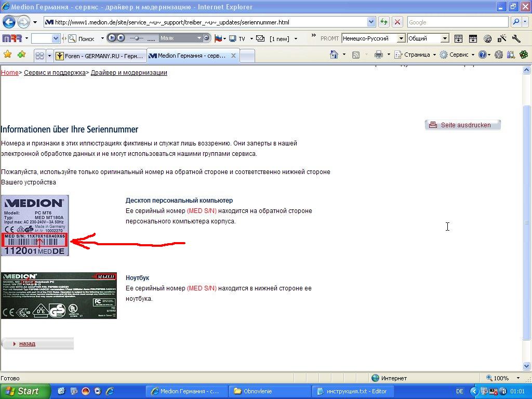This screenshot has height=399, width=532.
Task: Open the Общий translation topic dropdown
Action: [445, 38]
